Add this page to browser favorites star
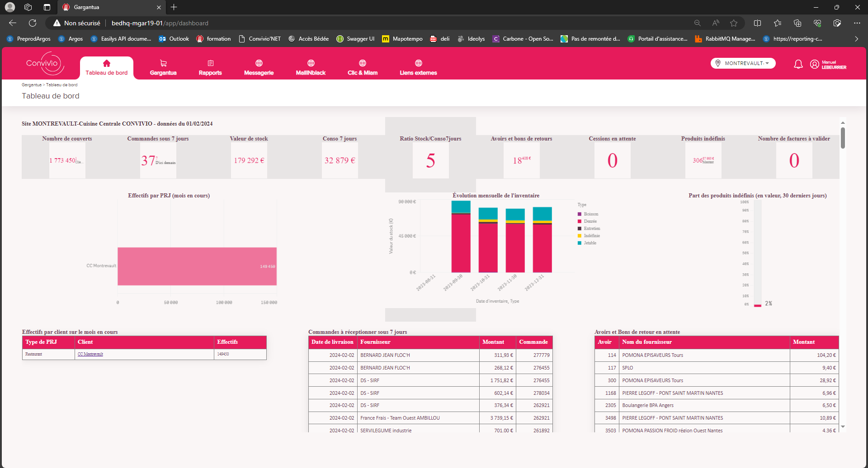 (x=734, y=23)
